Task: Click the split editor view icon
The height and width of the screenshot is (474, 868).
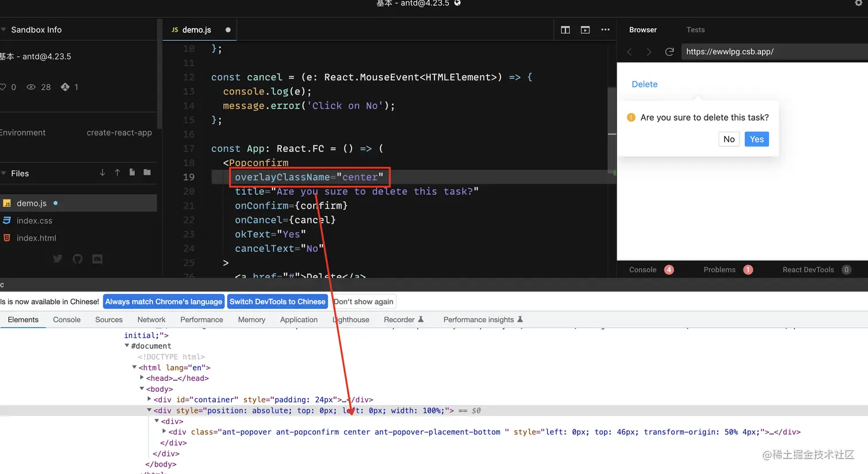Action: [565, 30]
